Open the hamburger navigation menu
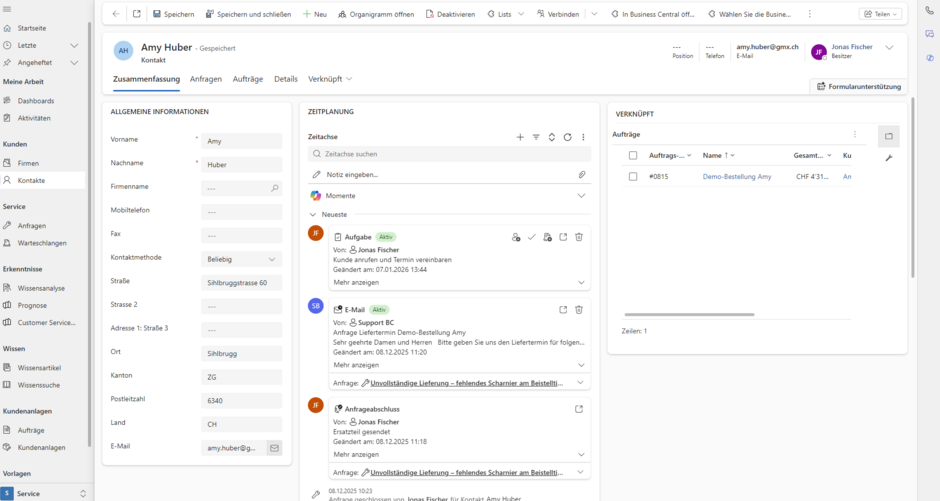This screenshot has width=940, height=501. pos(7,10)
